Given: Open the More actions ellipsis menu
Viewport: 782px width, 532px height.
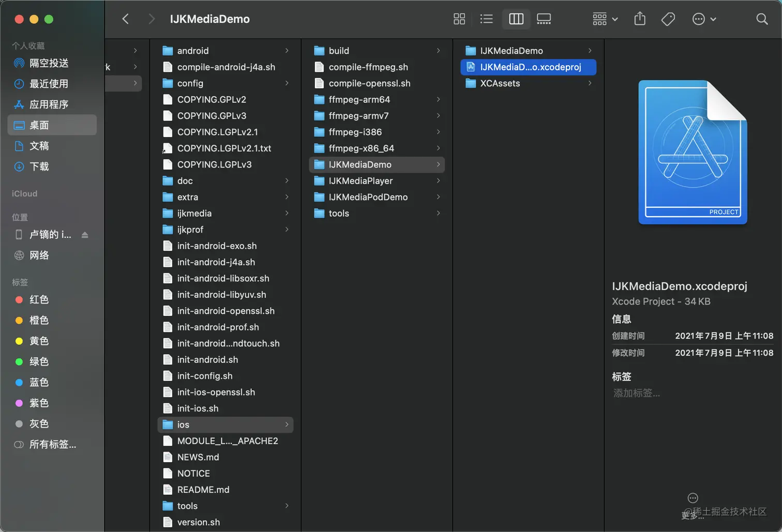Looking at the screenshot, I should pos(704,19).
